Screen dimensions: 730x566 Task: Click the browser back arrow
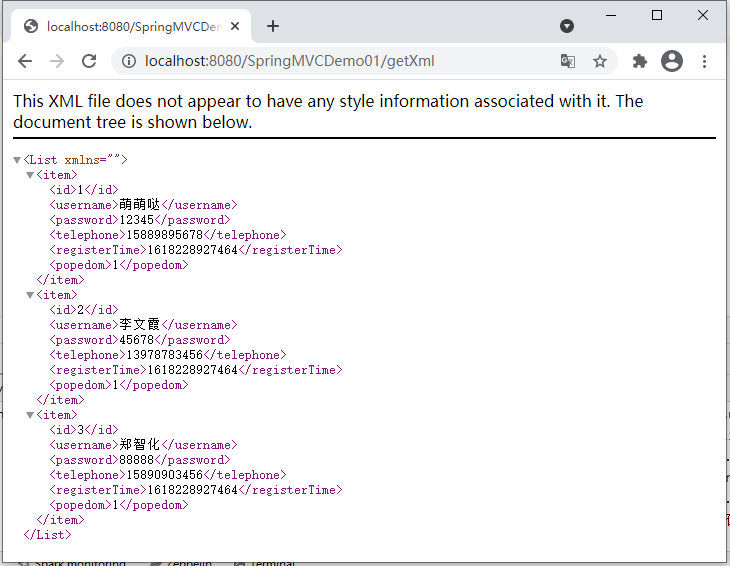click(25, 61)
